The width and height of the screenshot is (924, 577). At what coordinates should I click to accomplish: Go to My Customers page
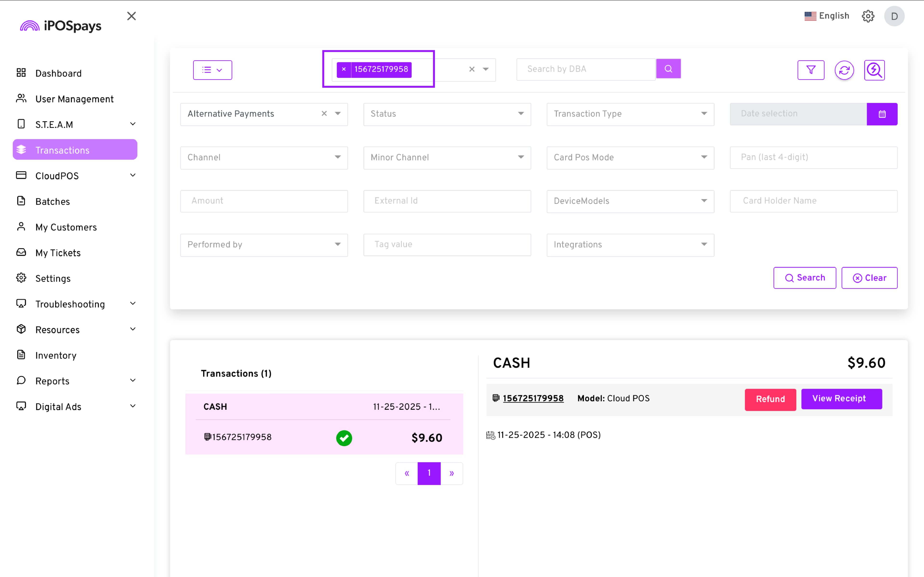(x=66, y=227)
